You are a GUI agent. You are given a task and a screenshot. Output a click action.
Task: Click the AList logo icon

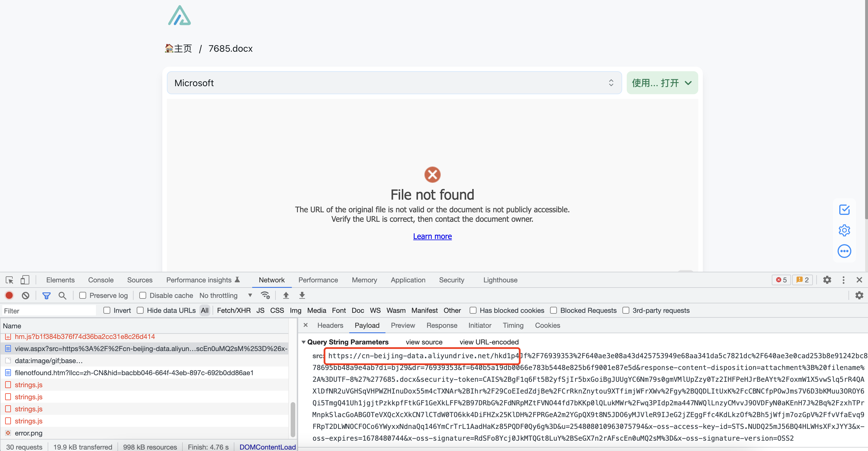click(x=179, y=16)
